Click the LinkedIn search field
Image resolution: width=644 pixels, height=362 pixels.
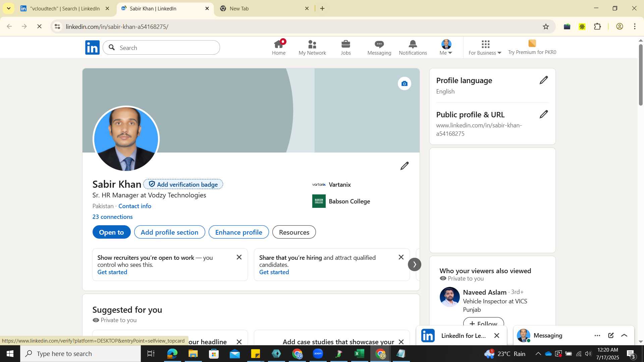[161, 48]
